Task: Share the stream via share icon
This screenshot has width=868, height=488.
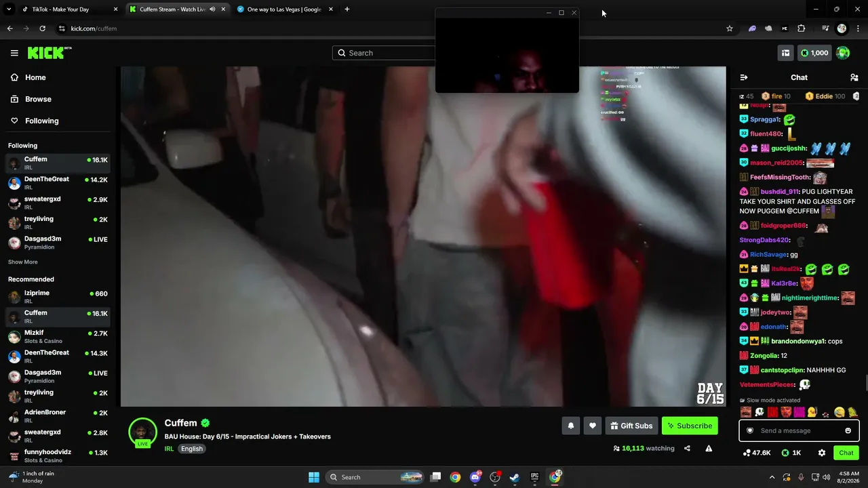Action: click(687, 448)
